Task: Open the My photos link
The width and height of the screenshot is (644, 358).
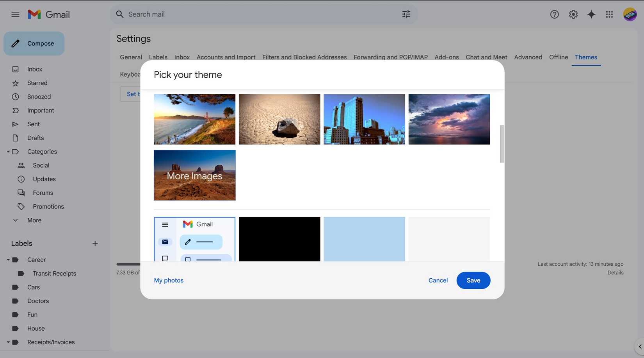Action: pyautogui.click(x=169, y=280)
